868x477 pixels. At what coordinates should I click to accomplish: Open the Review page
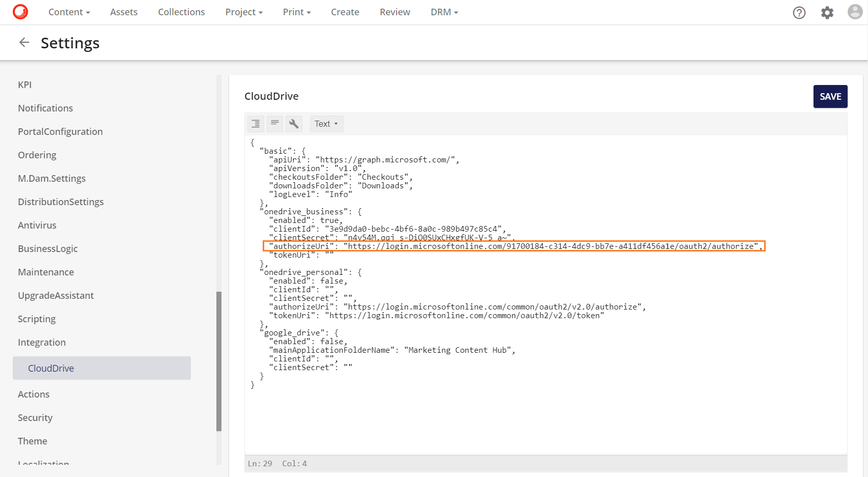click(x=395, y=12)
